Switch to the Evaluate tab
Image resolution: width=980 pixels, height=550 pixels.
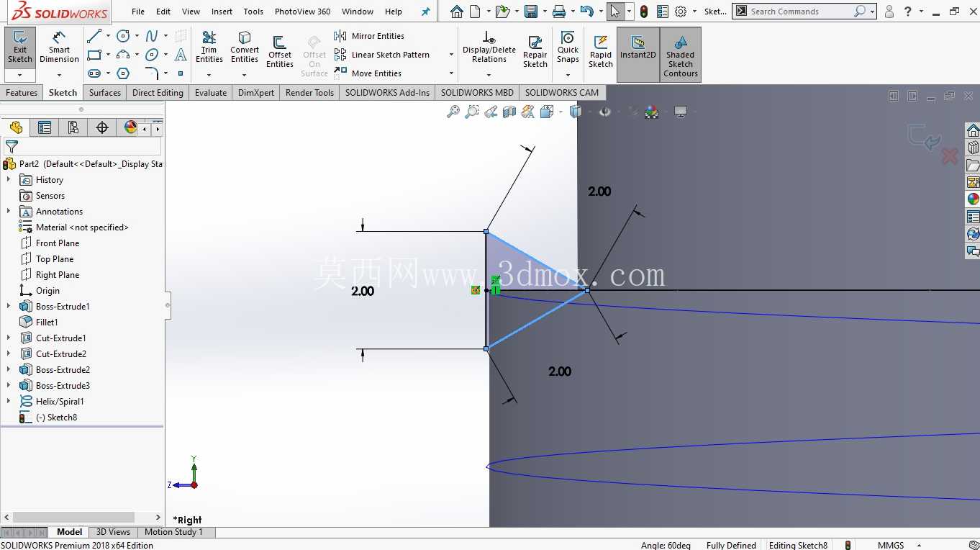(211, 93)
